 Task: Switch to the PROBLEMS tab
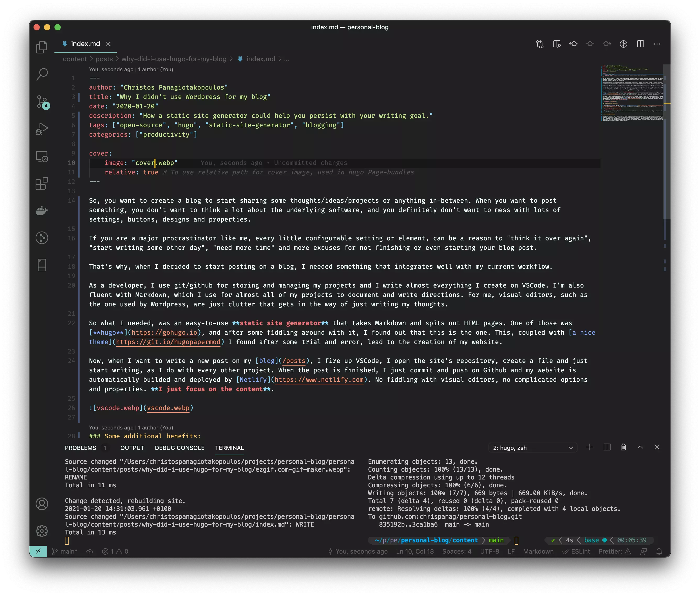click(x=80, y=448)
